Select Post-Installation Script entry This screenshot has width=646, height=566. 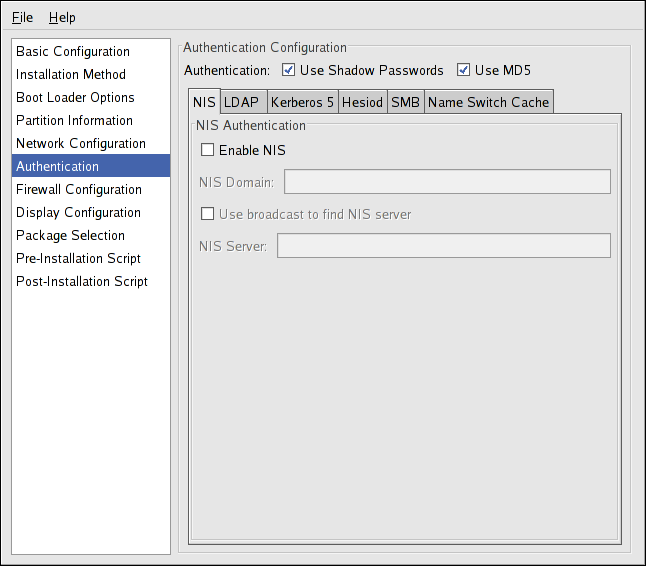pos(82,281)
